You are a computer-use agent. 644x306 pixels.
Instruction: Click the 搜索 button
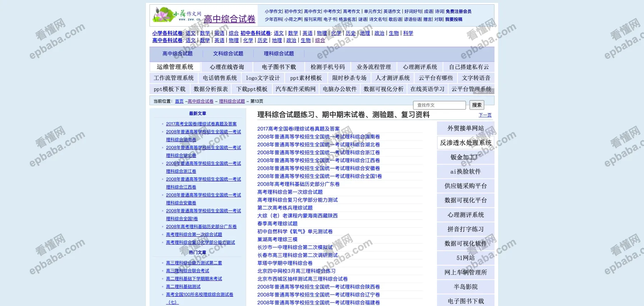[477, 105]
